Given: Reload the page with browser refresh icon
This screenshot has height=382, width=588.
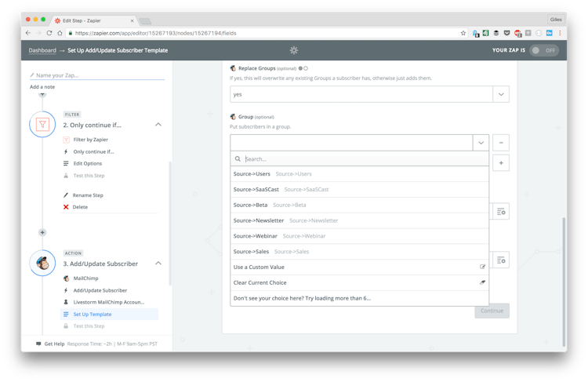Looking at the screenshot, I should pyautogui.click(x=49, y=33).
